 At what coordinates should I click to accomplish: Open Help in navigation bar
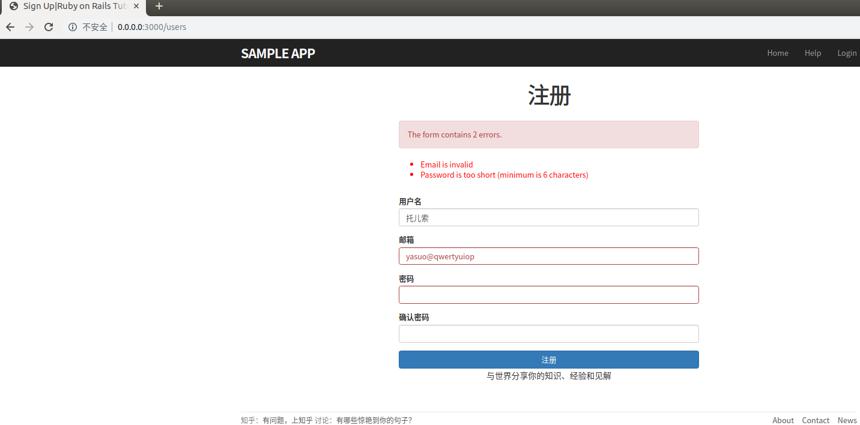812,53
